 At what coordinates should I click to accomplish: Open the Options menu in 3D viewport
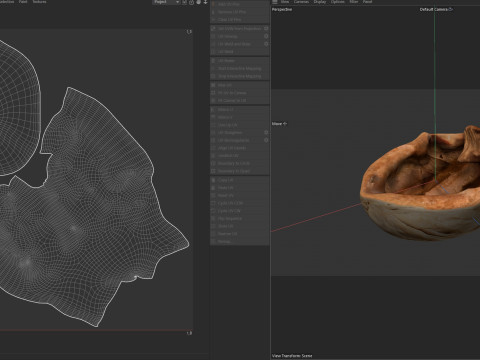[338, 2]
